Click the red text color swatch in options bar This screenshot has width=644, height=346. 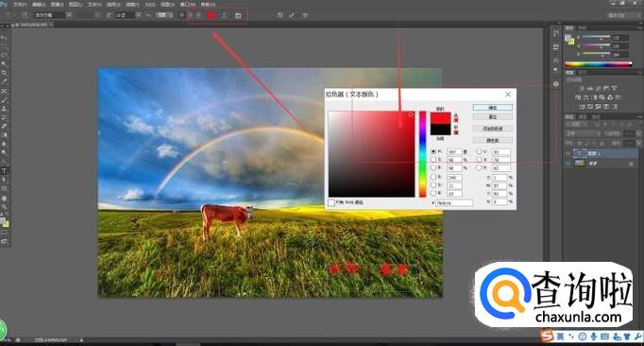pyautogui.click(x=211, y=15)
